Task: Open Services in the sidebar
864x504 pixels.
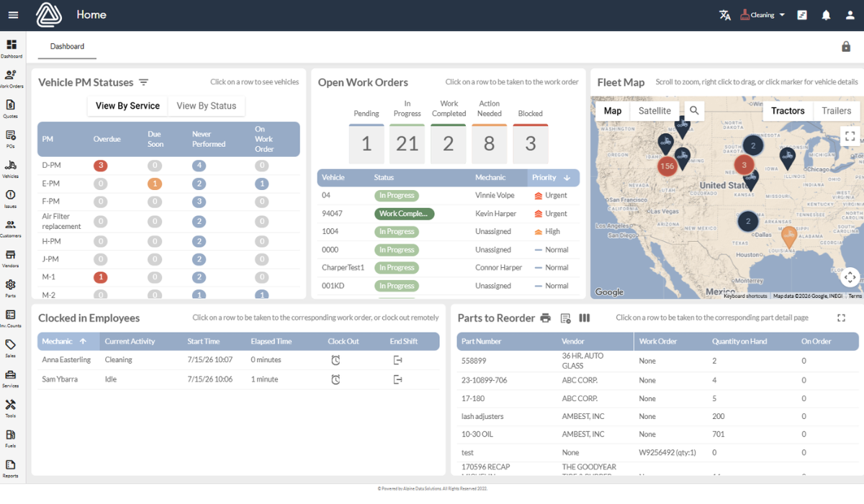Action: [x=11, y=379]
